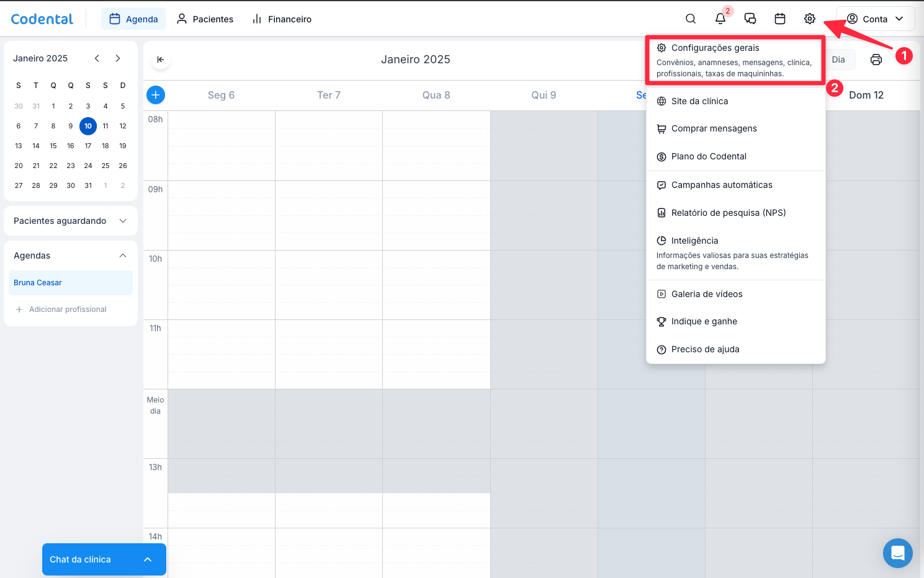This screenshot has width=924, height=578.
Task: Select Bruna Ceasar agenda
Action: tap(38, 283)
